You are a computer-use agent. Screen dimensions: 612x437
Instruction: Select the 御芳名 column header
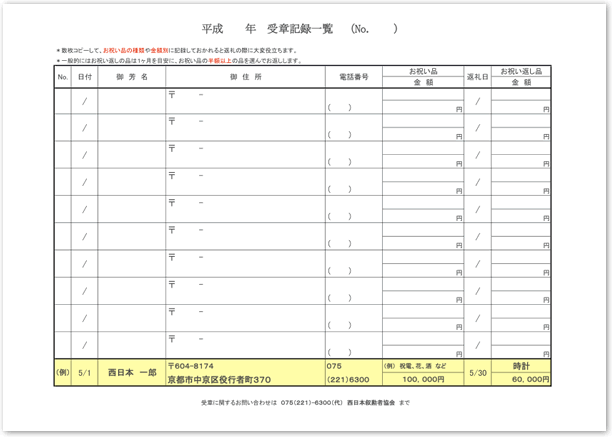point(132,77)
